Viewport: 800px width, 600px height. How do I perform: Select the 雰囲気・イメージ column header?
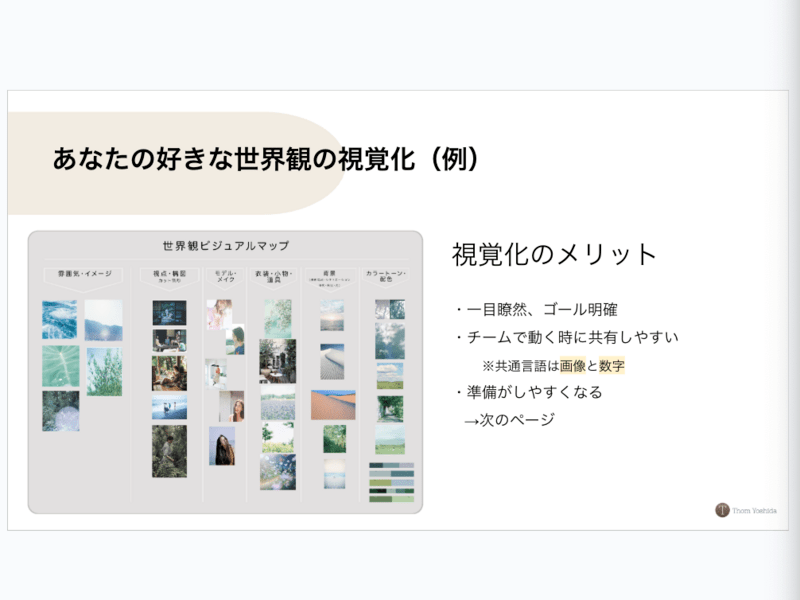click(x=85, y=274)
